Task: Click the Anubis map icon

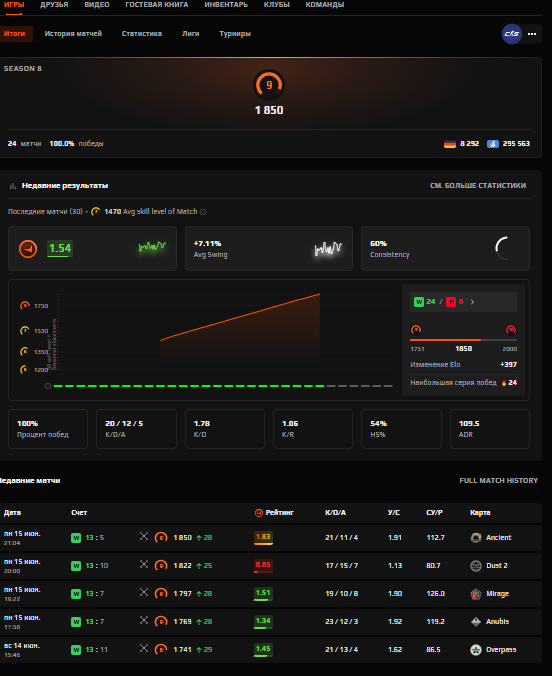Action: [x=476, y=622]
